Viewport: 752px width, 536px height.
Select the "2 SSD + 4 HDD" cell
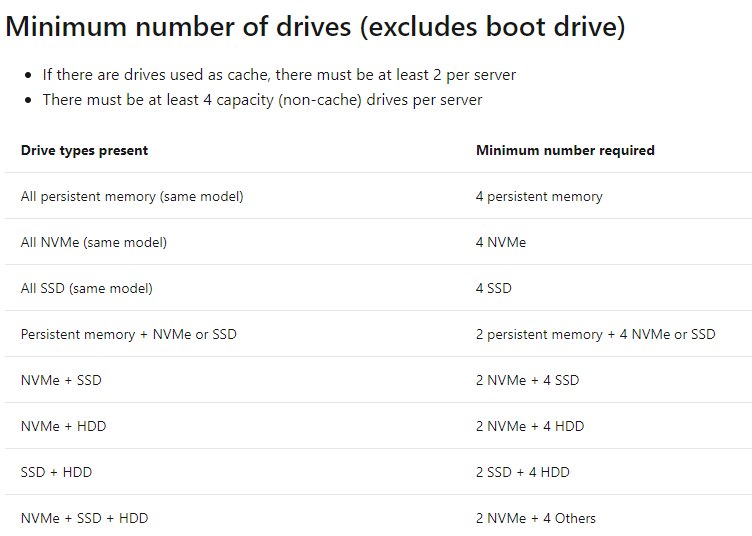[x=523, y=473]
